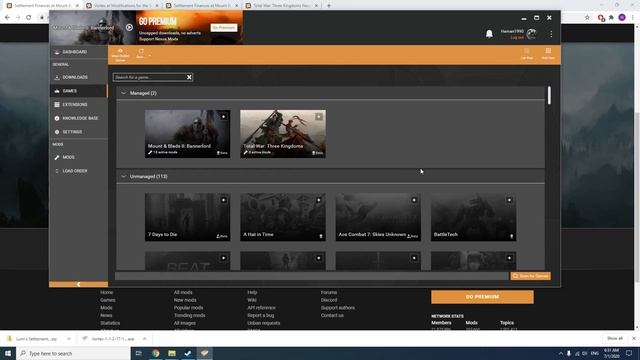Click the Dashboard icon in the sidebar
Viewport: 640px width, 360px height.
point(57,52)
